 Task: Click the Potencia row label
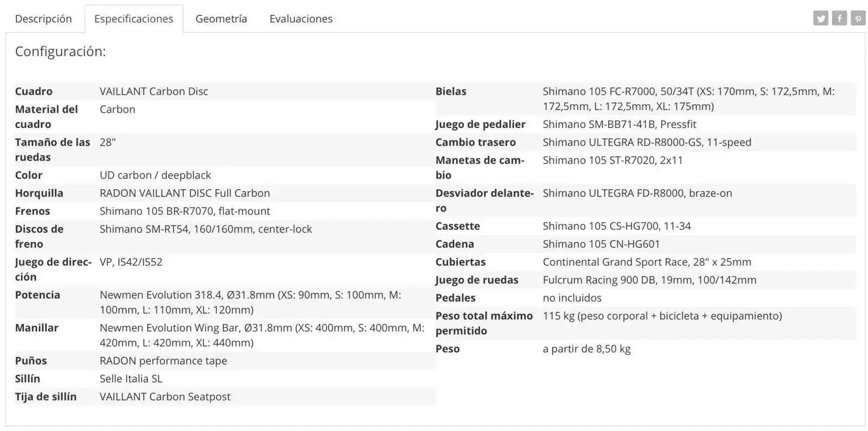[x=37, y=295]
